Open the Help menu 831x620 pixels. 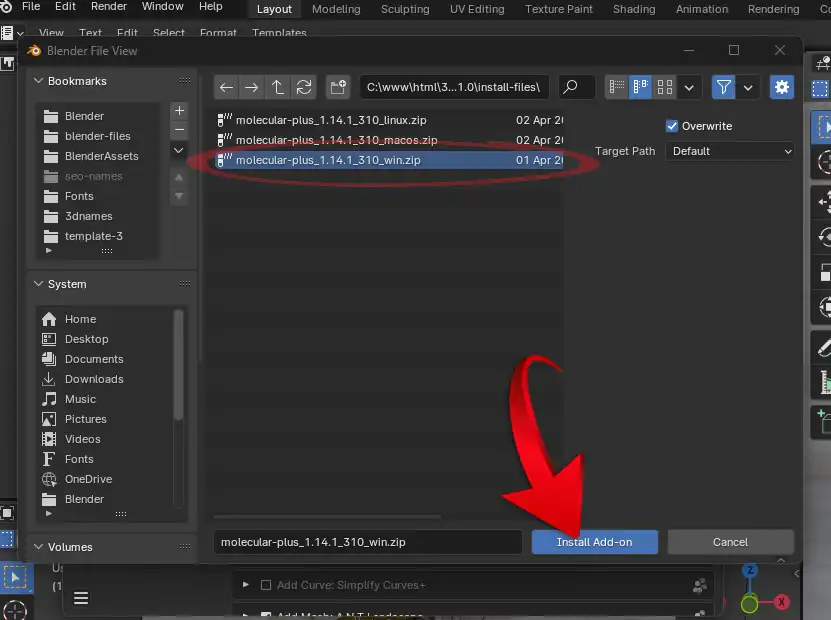click(x=210, y=6)
